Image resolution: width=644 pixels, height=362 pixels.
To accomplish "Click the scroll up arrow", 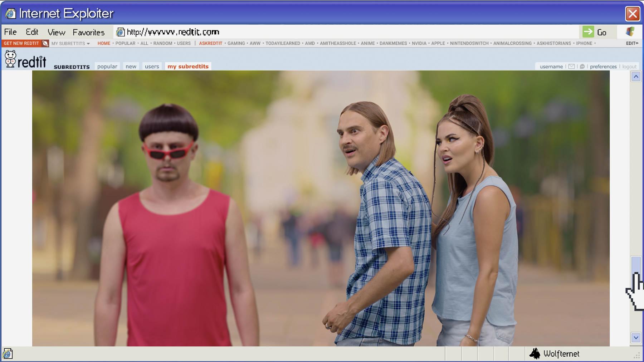I will 636,77.
